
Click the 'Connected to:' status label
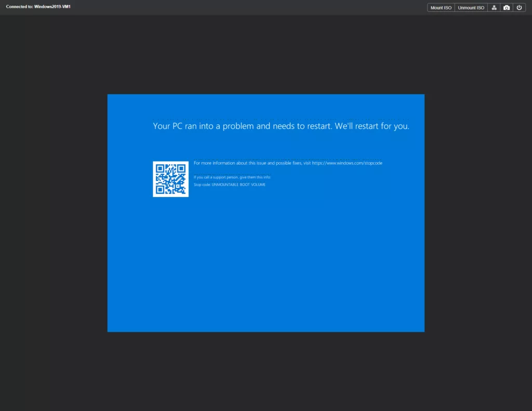[x=20, y=6]
